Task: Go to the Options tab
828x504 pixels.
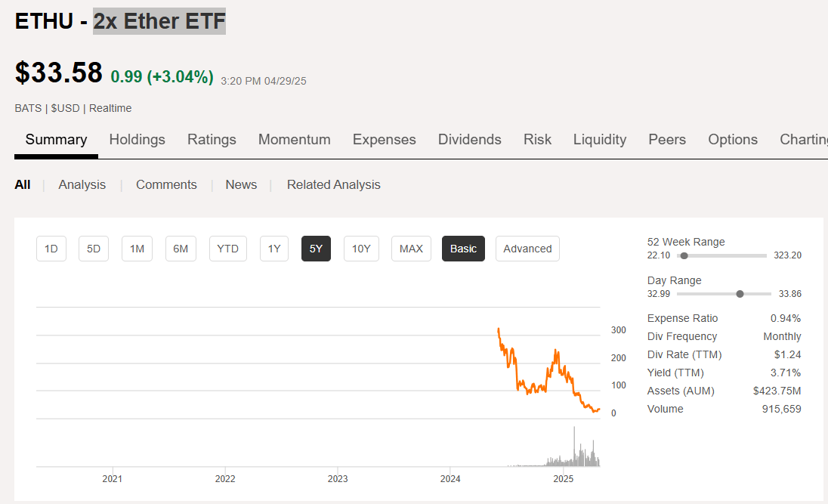Action: [732, 140]
